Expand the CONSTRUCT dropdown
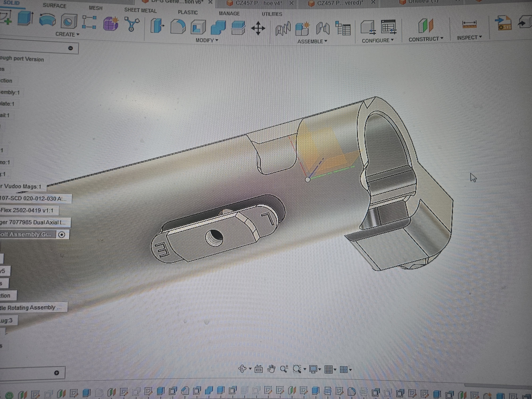Screen dimensions: 532x399 426,39
